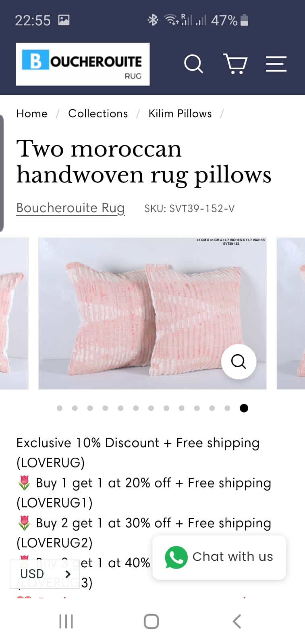Tap Android home button

[151, 621]
